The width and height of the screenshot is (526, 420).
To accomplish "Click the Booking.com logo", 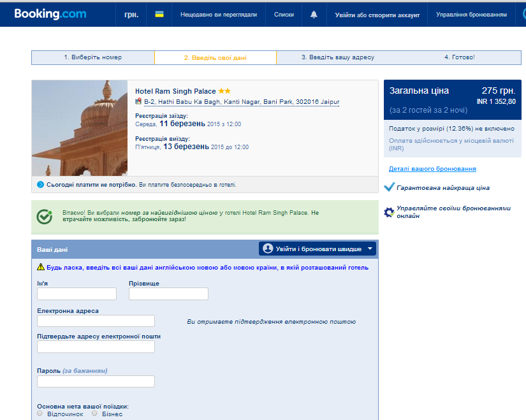I will [50, 14].
